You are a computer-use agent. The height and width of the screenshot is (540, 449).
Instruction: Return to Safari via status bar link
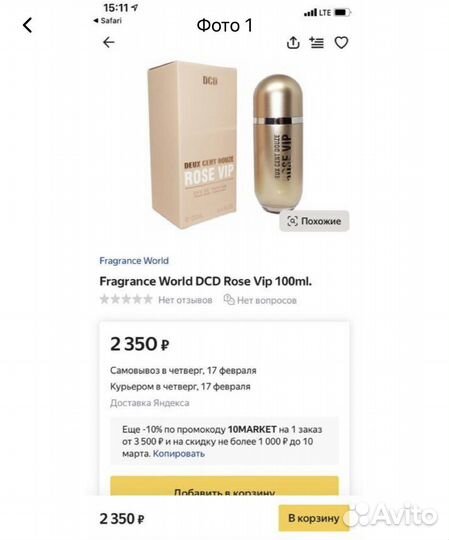(107, 21)
